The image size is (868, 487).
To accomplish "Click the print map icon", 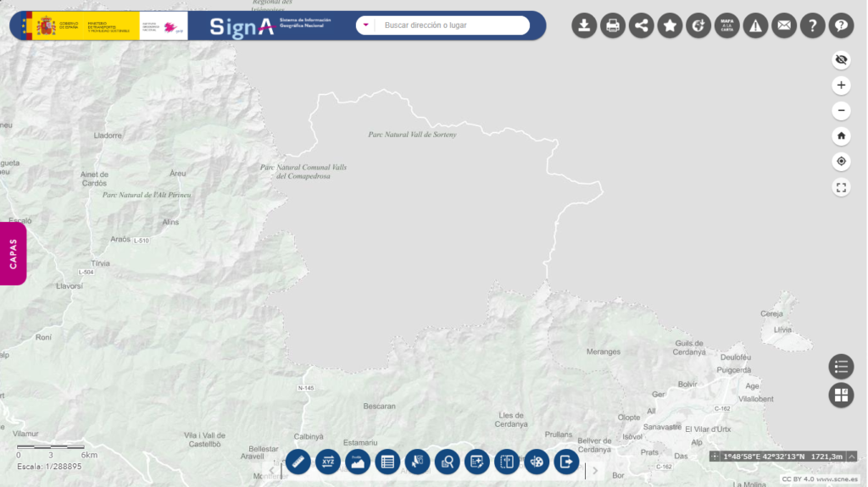I will click(613, 25).
